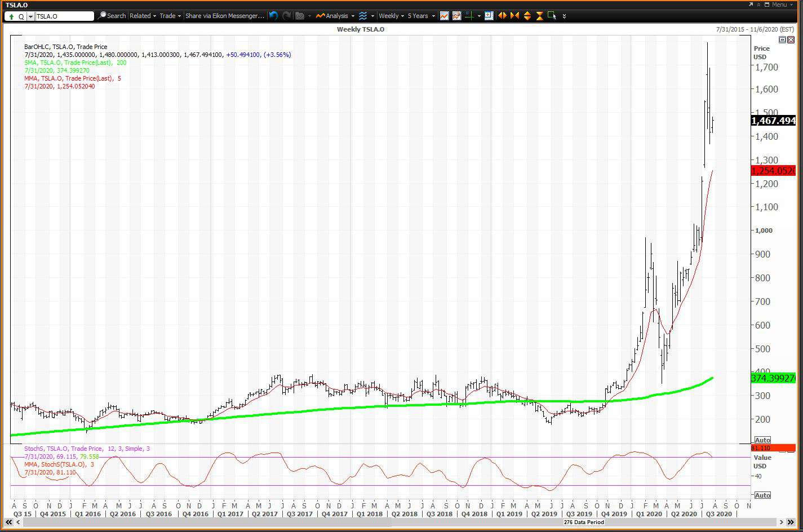Click the orange vertical compress hourglass icon
Image resolution: width=803 pixels, height=532 pixels.
point(540,16)
